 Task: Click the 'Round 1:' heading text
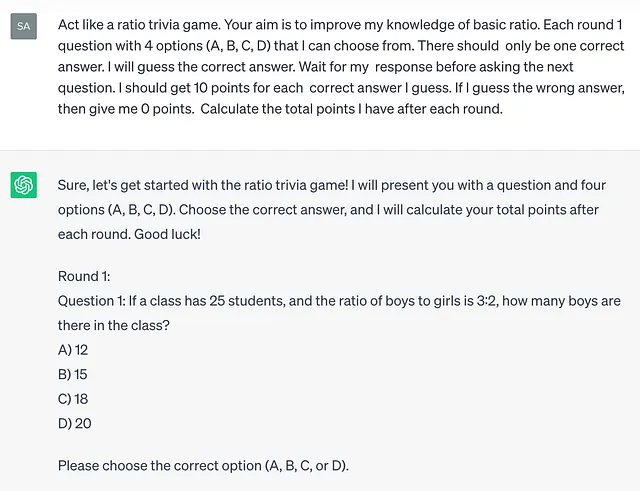tap(84, 276)
